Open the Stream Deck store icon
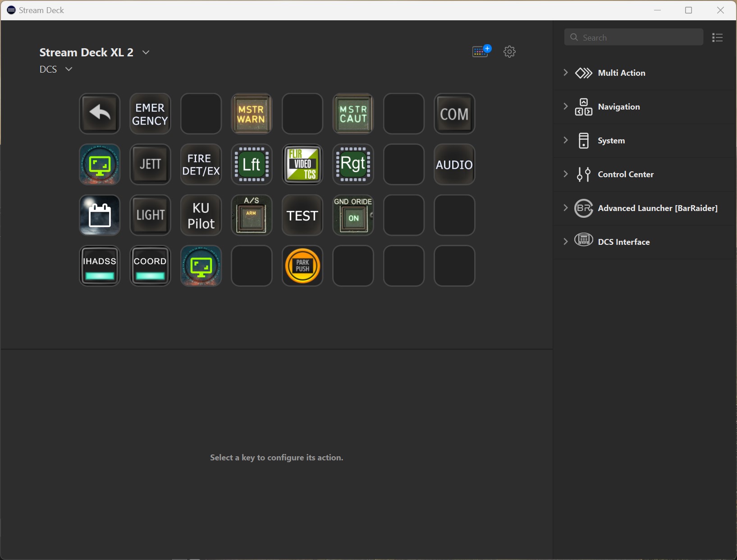737x560 pixels. point(481,51)
